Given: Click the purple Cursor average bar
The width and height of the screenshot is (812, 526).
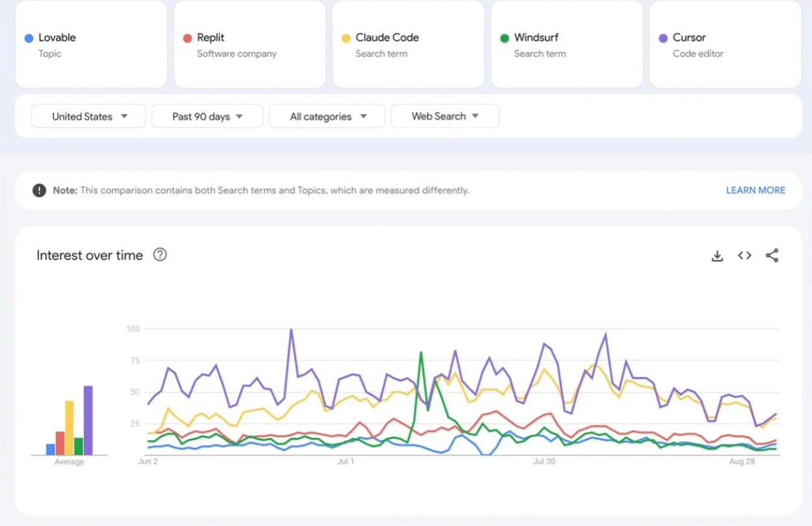Looking at the screenshot, I should pyautogui.click(x=88, y=421).
